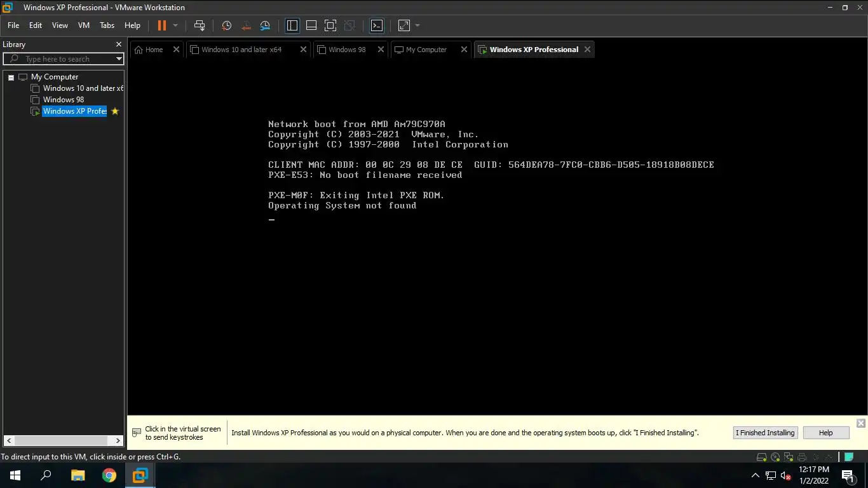The width and height of the screenshot is (868, 488).
Task: Open File Explorer from the taskbar
Action: 78,475
